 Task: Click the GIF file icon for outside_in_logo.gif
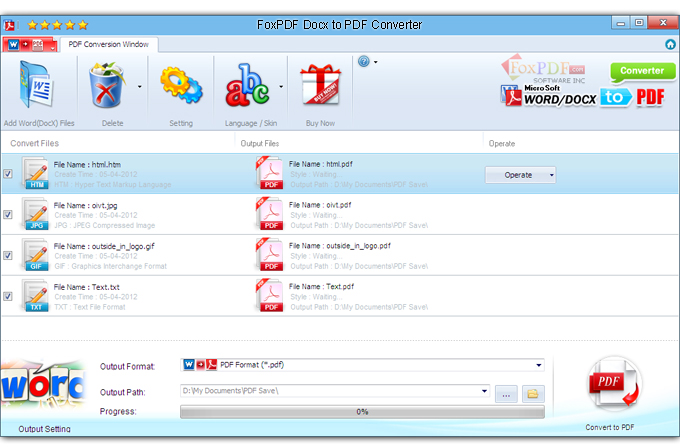36,255
